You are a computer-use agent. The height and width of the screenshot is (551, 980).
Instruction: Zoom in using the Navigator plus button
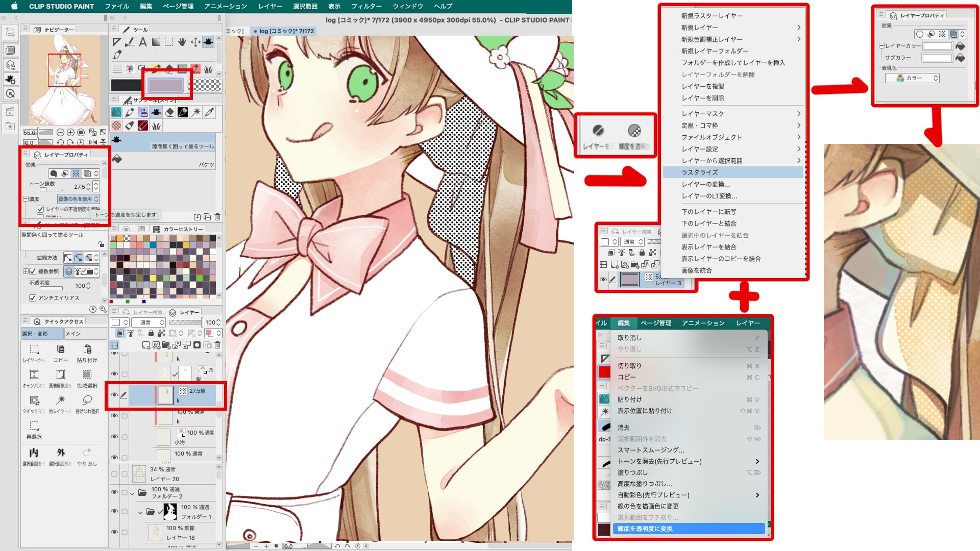point(70,132)
